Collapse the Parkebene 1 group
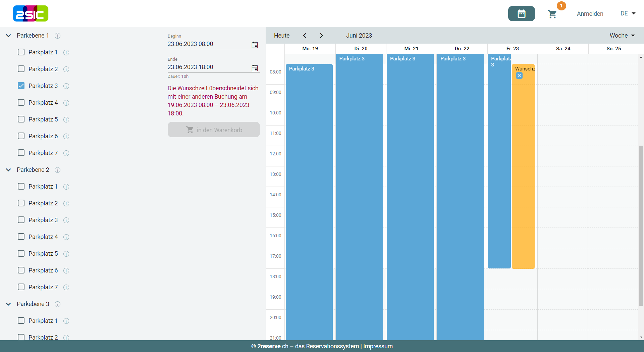The width and height of the screenshot is (644, 352). (x=9, y=36)
